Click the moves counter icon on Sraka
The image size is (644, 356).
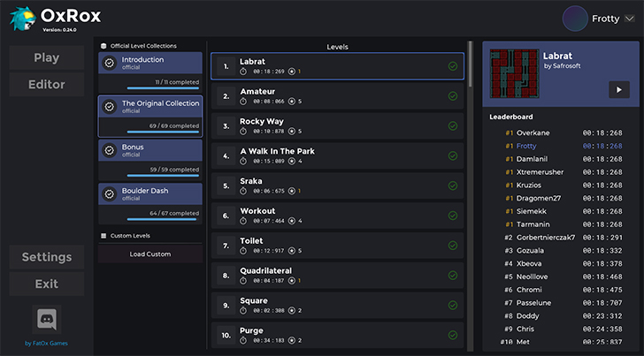291,191
